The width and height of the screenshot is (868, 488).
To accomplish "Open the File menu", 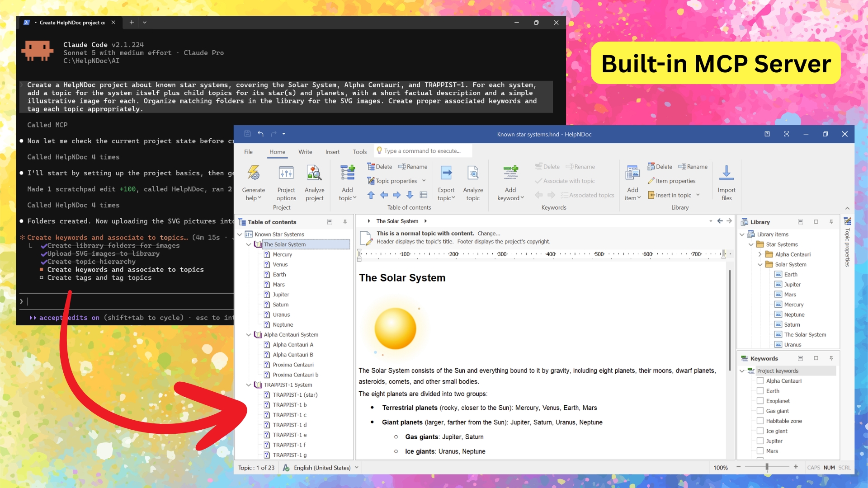I will pyautogui.click(x=248, y=152).
